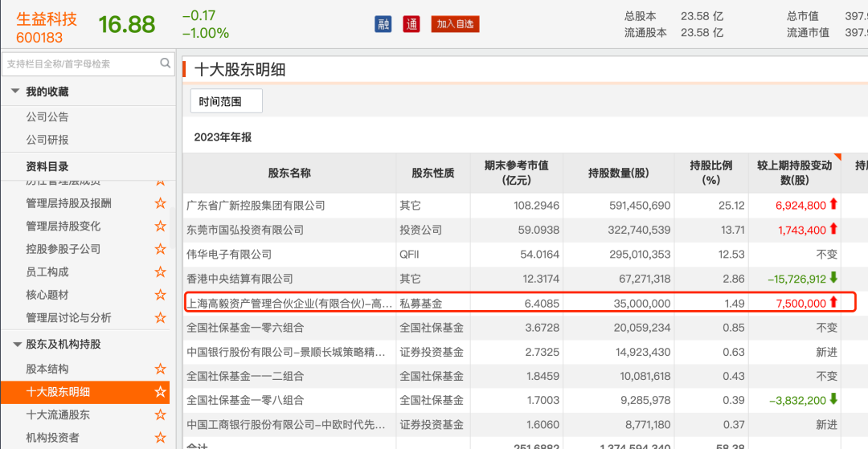868x449 pixels.
Task: Click the 私募基金 shareholder type cell
Action: point(421,304)
